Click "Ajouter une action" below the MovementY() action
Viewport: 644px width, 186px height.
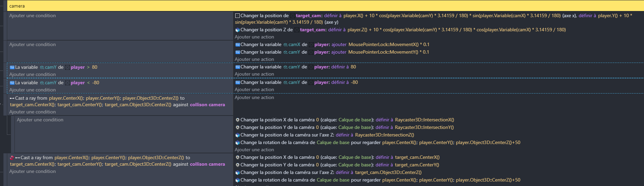(x=255, y=59)
